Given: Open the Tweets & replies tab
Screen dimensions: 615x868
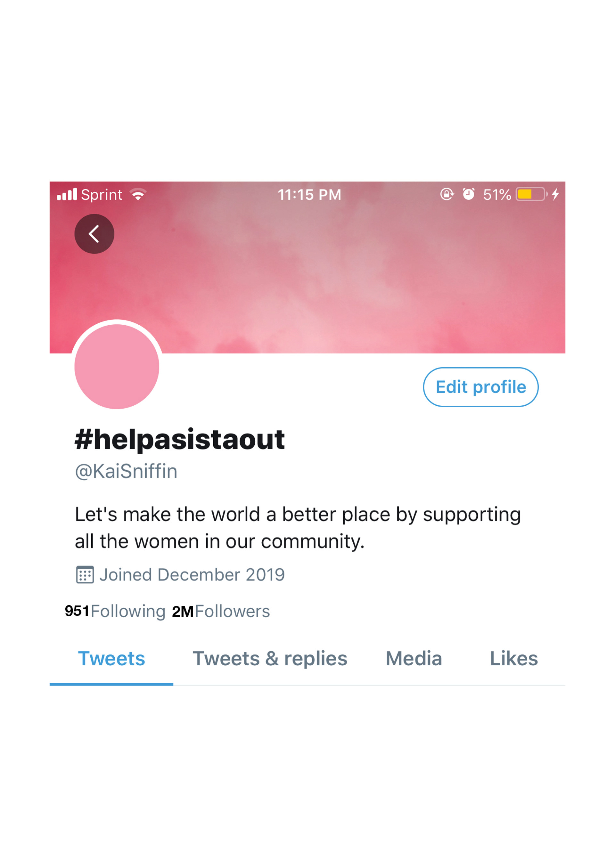Looking at the screenshot, I should (x=270, y=658).
